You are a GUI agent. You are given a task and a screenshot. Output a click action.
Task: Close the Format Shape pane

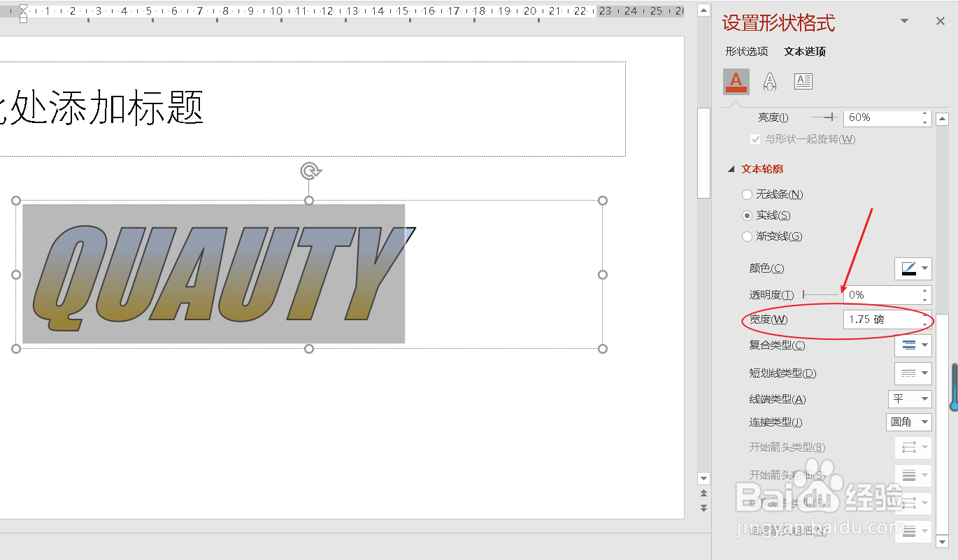[941, 22]
